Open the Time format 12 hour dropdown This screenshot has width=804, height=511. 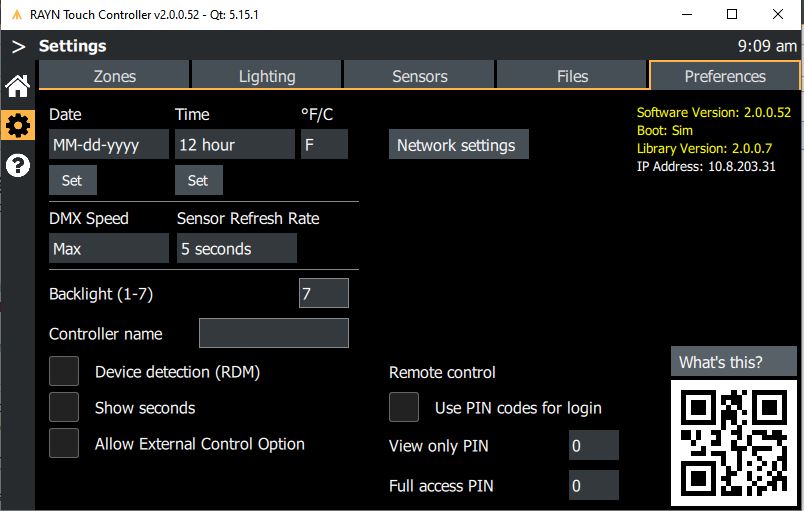[x=235, y=145]
